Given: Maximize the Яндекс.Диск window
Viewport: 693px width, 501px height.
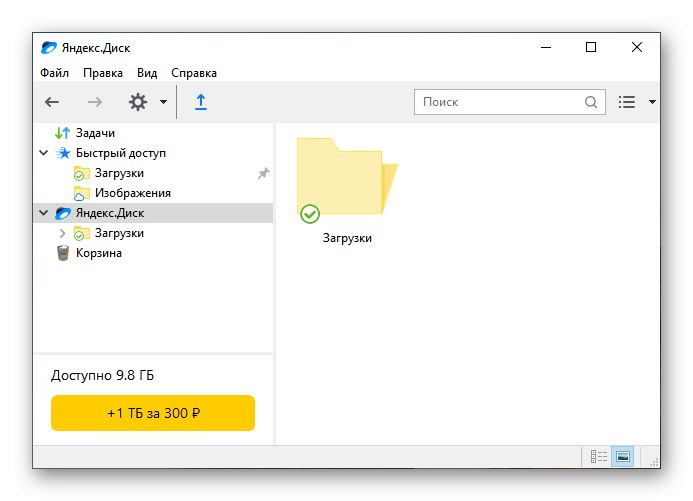Looking at the screenshot, I should click(591, 47).
